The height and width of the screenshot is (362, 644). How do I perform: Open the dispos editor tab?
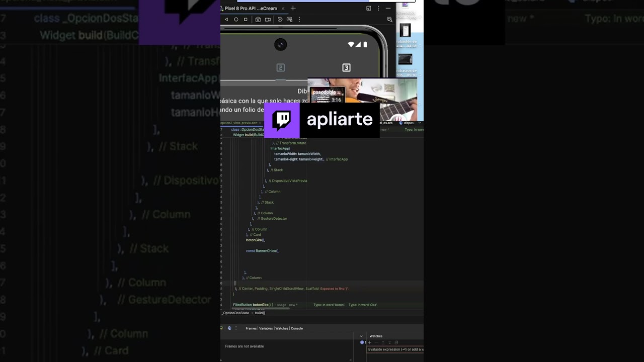(x=408, y=123)
